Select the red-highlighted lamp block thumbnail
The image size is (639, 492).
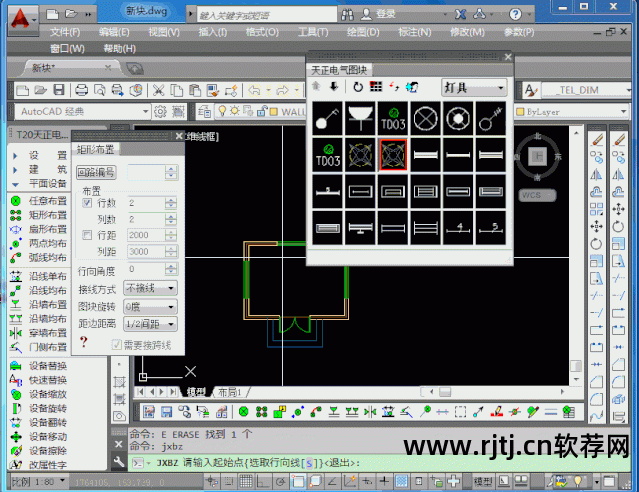click(393, 154)
